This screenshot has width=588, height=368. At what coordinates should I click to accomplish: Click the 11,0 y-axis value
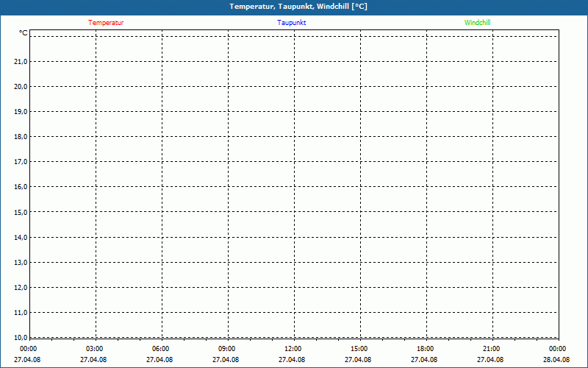coord(21,313)
